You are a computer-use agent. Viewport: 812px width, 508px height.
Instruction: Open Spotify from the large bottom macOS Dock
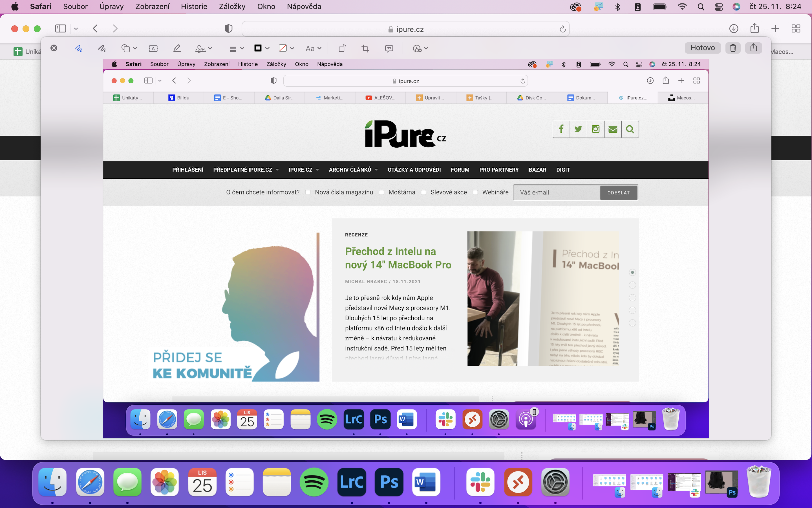314,482
